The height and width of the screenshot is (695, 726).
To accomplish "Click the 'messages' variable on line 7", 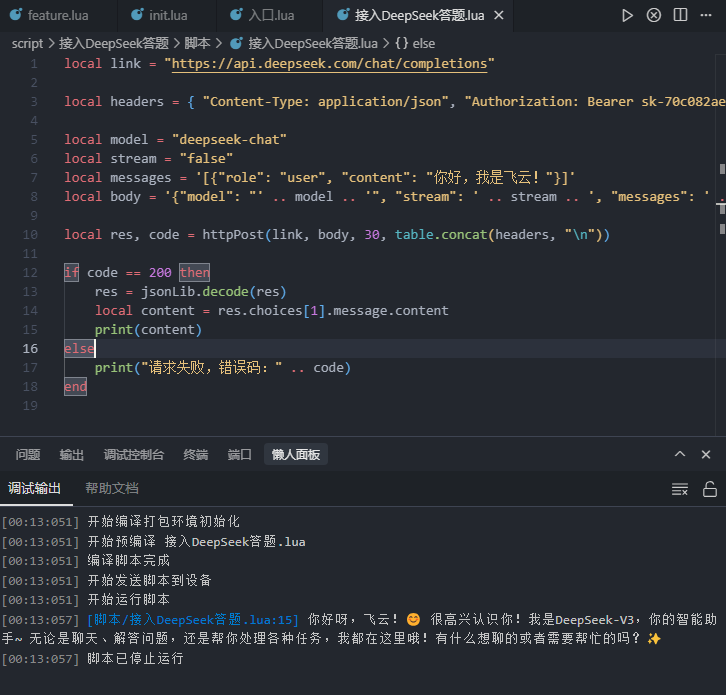I will pyautogui.click(x=140, y=177).
